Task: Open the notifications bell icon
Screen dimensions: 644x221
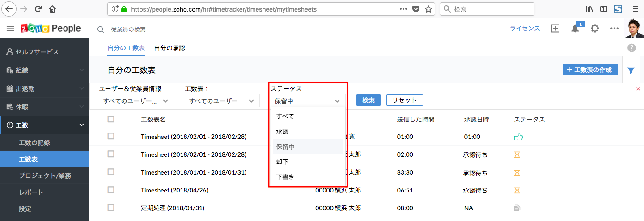Action: [575, 29]
